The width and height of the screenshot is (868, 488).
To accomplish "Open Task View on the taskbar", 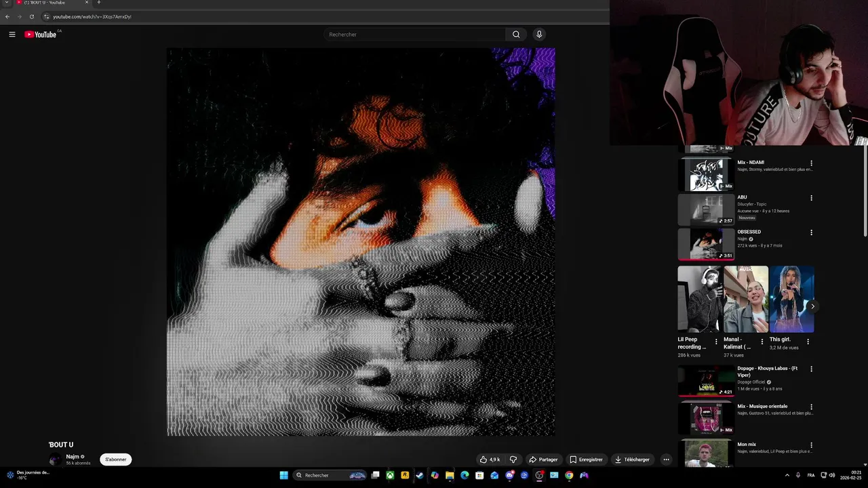I will (x=376, y=475).
